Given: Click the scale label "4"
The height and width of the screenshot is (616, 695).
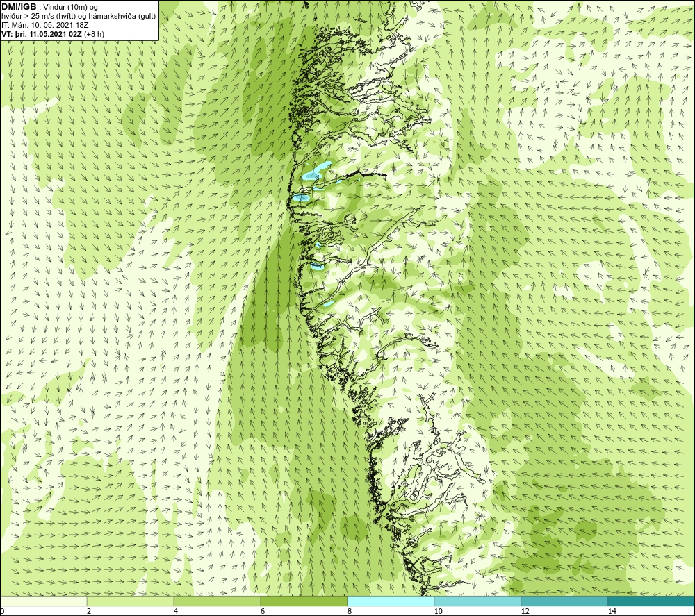Looking at the screenshot, I should click(x=176, y=611).
